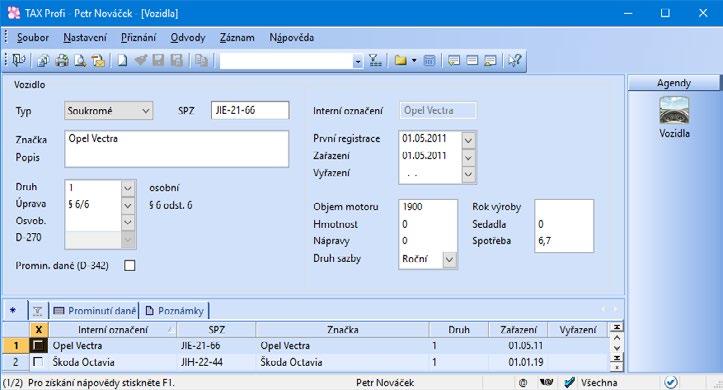723x390 pixels.
Task: Open the Odvody menu
Action: 188,38
